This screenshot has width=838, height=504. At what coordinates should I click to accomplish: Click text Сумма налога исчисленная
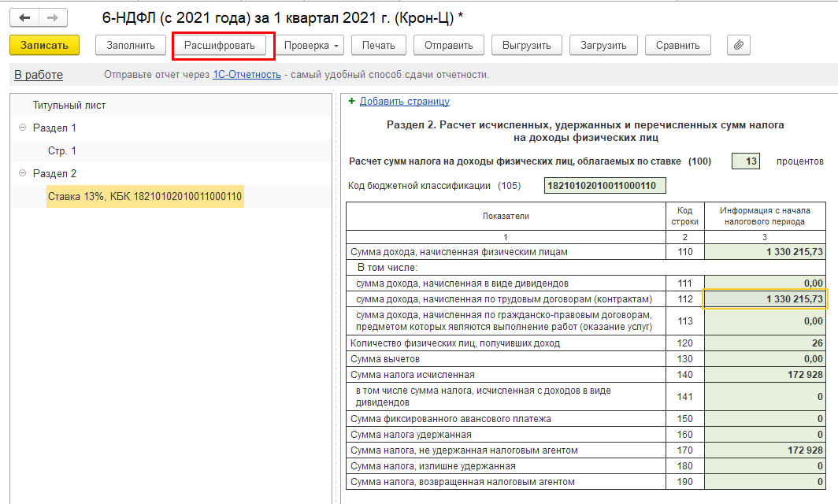413,375
